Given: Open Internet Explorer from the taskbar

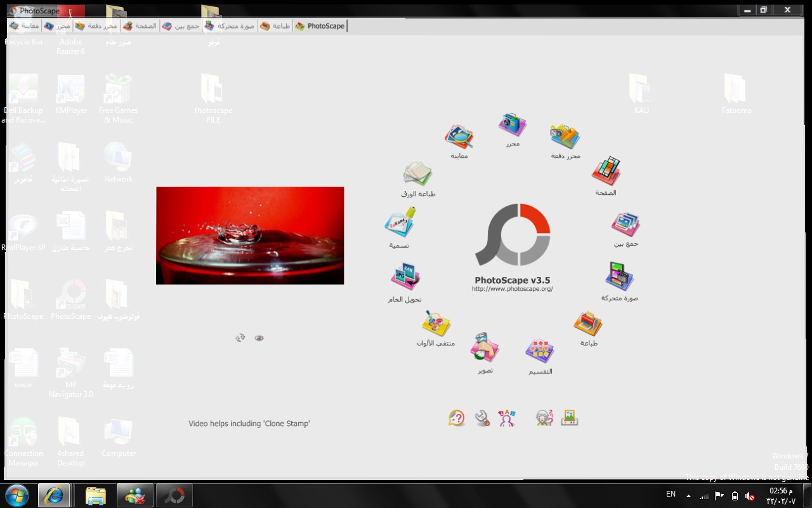Looking at the screenshot, I should [54, 495].
